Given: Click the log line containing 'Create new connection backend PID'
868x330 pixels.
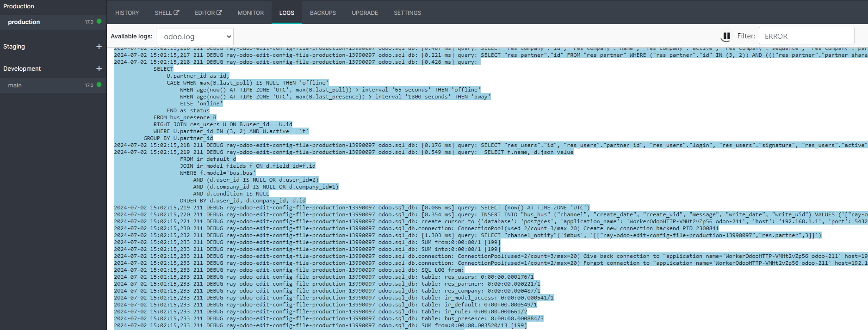Looking at the screenshot, I should pyautogui.click(x=416, y=228).
